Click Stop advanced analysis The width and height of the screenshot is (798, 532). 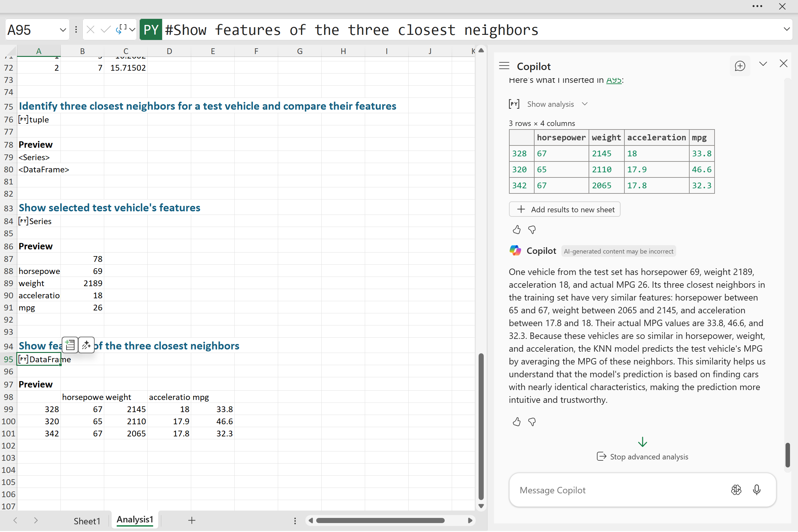pyautogui.click(x=642, y=457)
